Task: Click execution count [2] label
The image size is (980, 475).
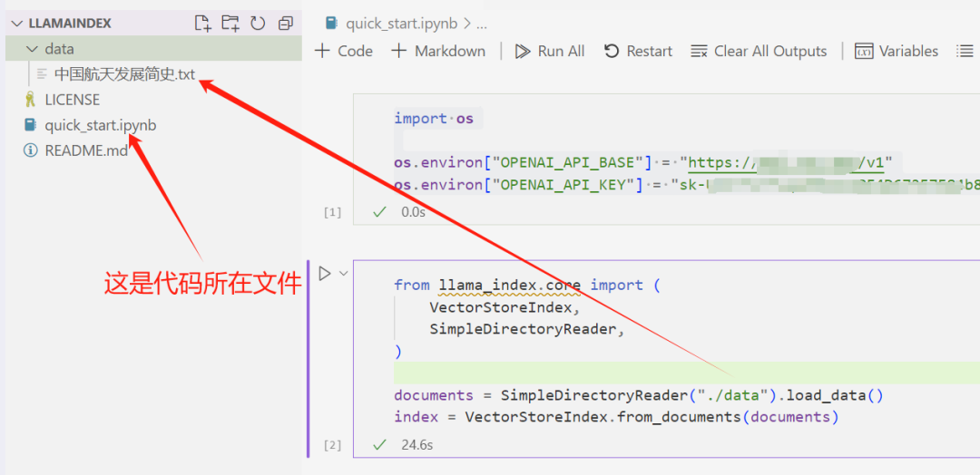Action: 332,445
